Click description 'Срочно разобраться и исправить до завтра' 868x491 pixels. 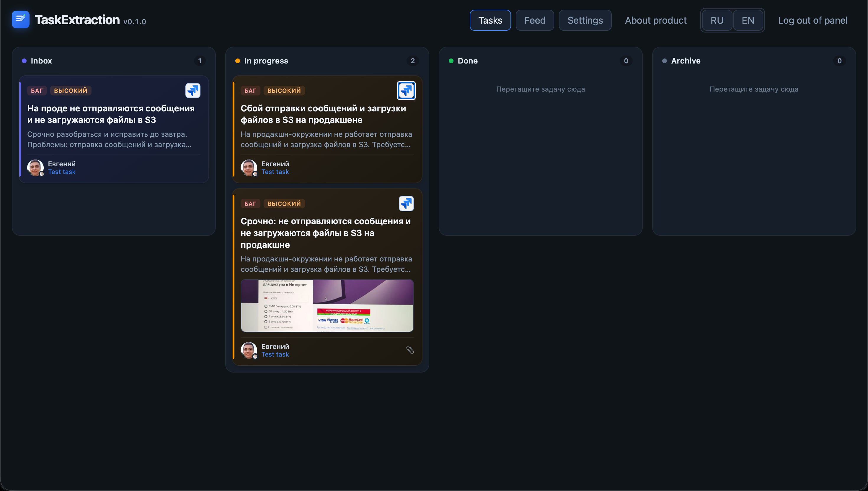(109, 139)
